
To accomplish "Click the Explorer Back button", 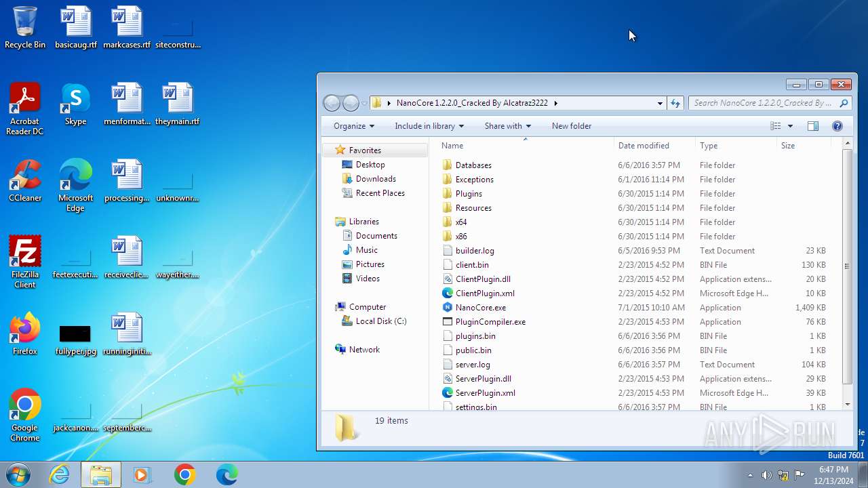I will pos(332,103).
